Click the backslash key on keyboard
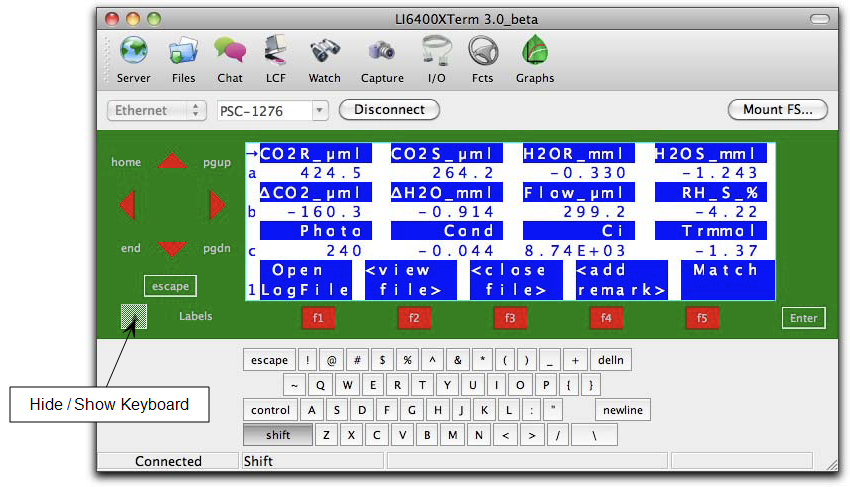 594,435
